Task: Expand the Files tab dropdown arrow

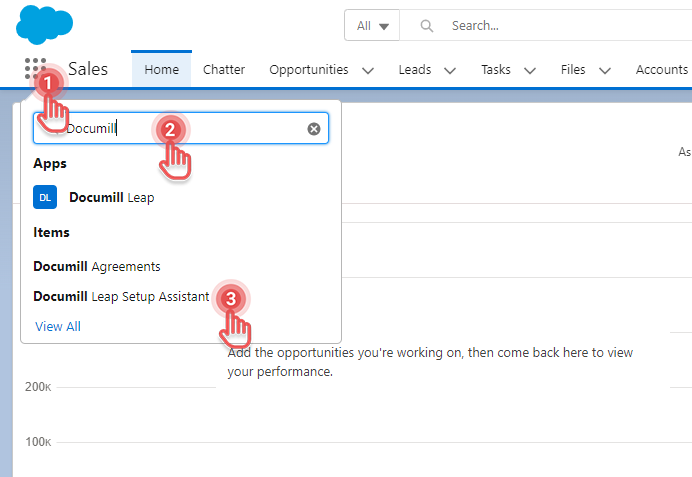Action: coord(604,70)
